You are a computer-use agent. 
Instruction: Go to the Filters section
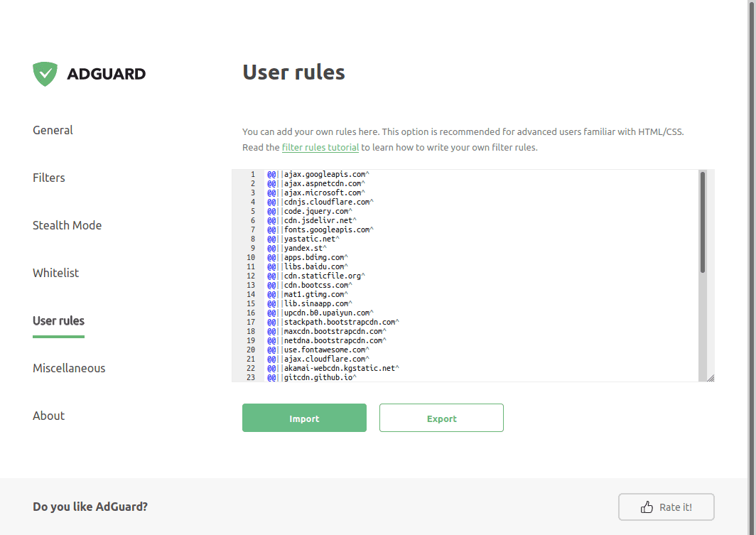pyautogui.click(x=48, y=178)
